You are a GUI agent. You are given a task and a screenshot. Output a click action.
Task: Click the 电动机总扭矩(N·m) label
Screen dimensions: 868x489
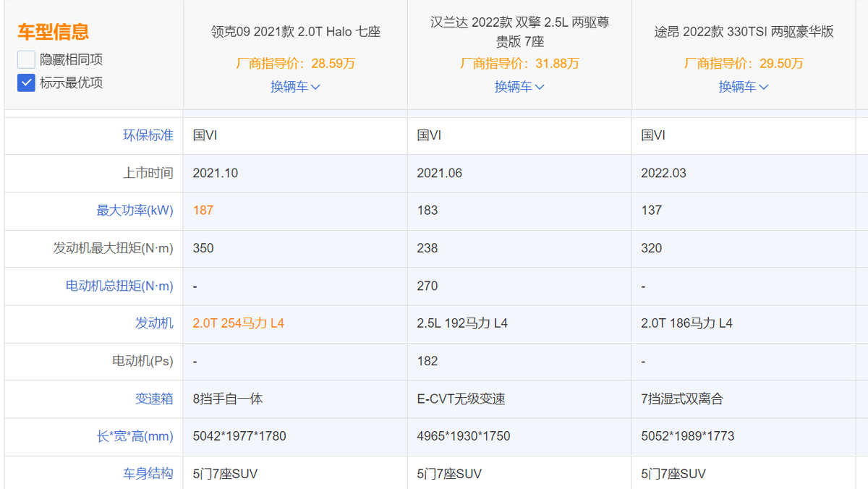point(119,286)
